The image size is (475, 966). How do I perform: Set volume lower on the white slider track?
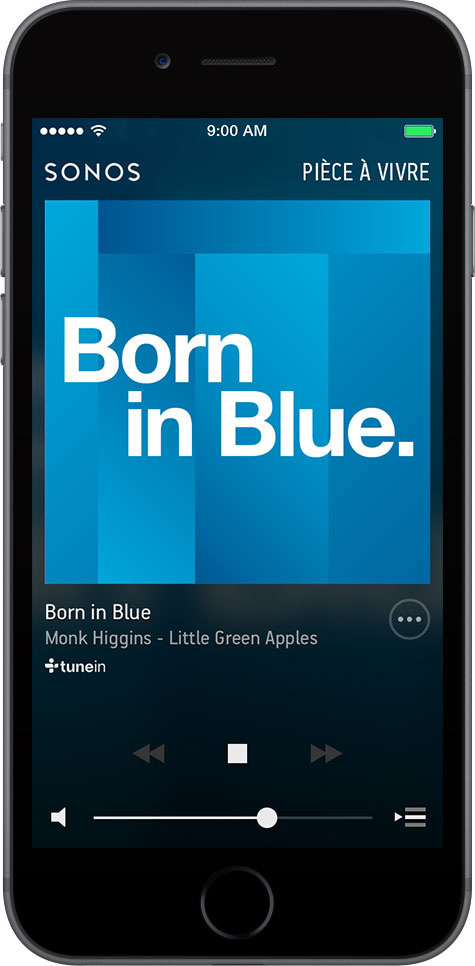pyautogui.click(x=175, y=818)
